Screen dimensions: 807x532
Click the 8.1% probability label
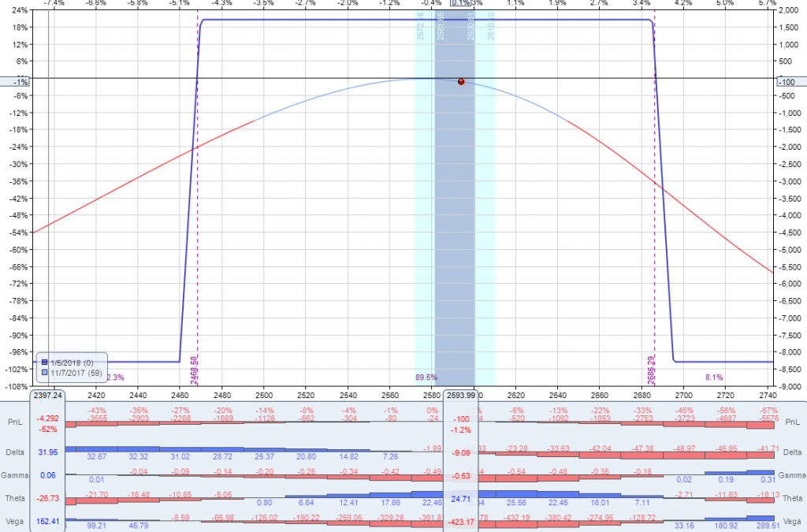(714, 378)
